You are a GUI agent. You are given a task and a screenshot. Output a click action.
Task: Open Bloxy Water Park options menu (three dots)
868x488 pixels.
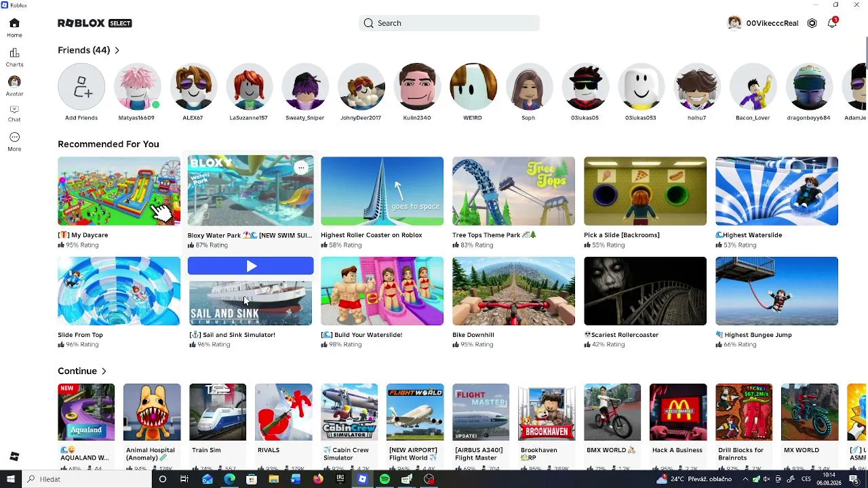tap(301, 167)
